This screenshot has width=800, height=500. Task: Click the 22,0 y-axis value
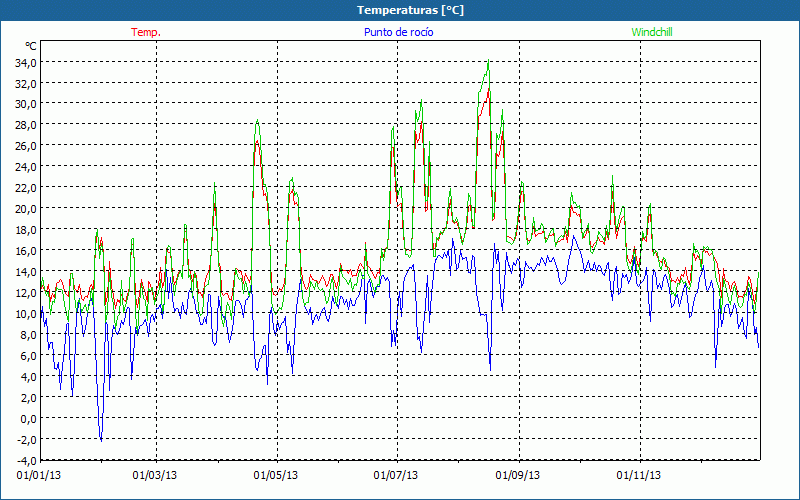26,188
